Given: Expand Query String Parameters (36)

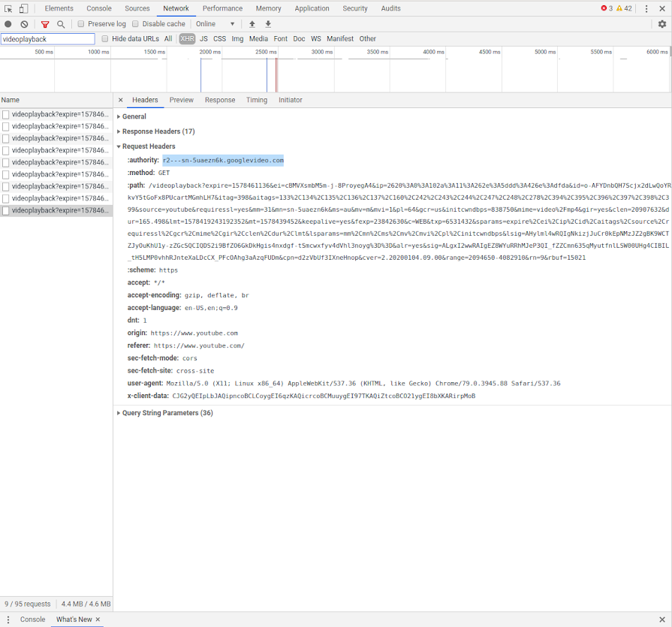Looking at the screenshot, I should point(164,413).
